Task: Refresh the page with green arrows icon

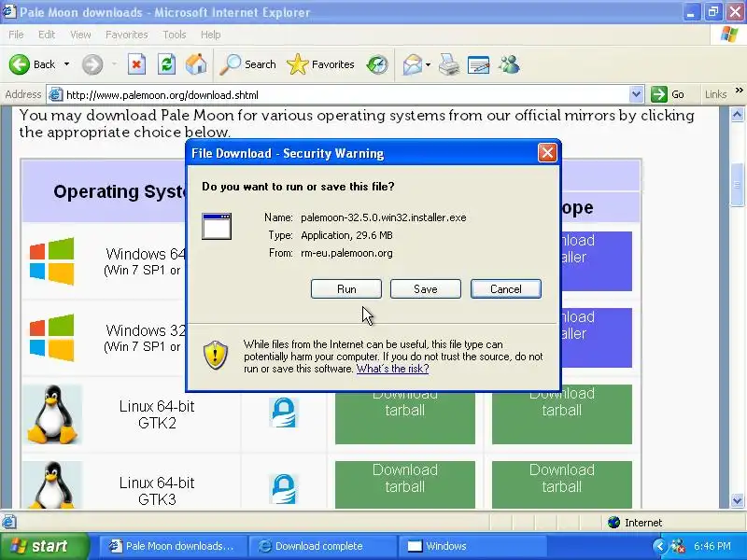Action: coord(167,64)
